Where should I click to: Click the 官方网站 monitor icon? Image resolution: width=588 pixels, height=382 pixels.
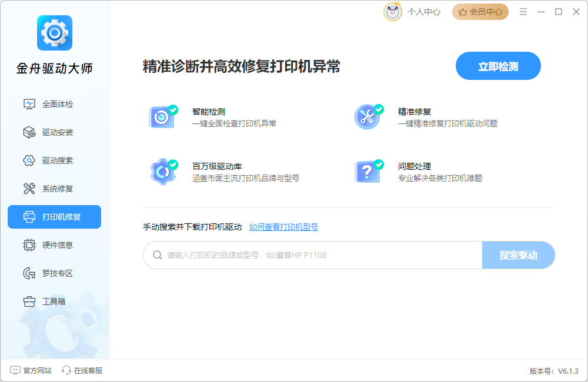tap(15, 370)
